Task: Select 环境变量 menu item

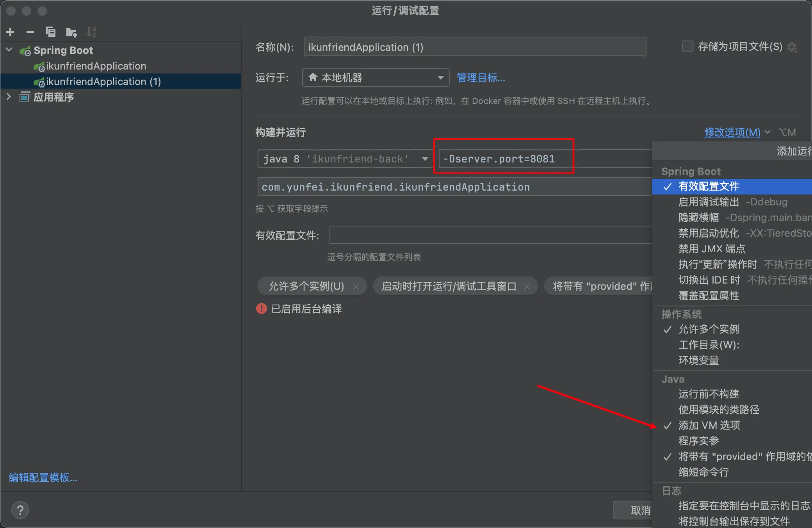Action: tap(732, 360)
